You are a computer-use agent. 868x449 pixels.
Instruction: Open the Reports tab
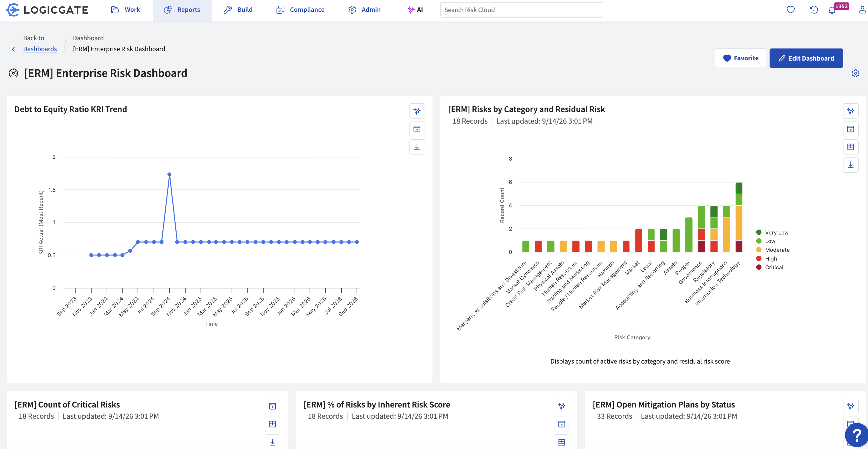coord(182,10)
